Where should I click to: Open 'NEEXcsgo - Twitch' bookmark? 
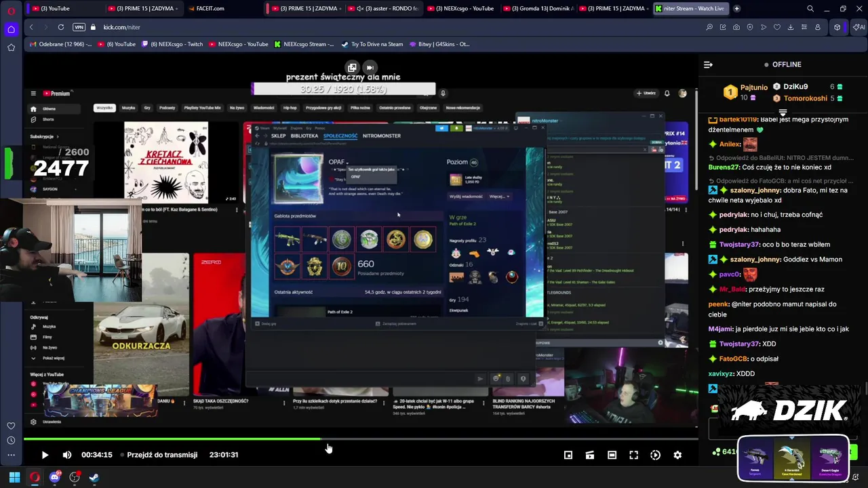[x=172, y=44]
